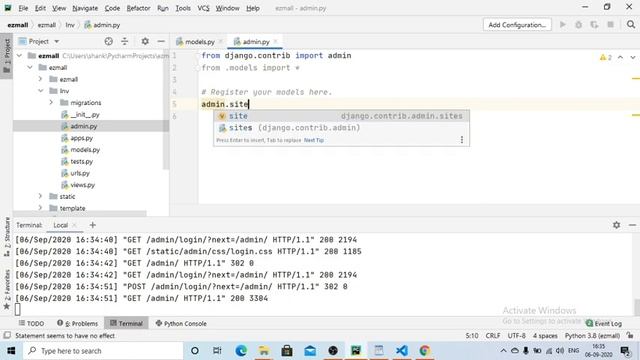Expand the static folder
The height and width of the screenshot is (360, 640).
click(x=40, y=196)
